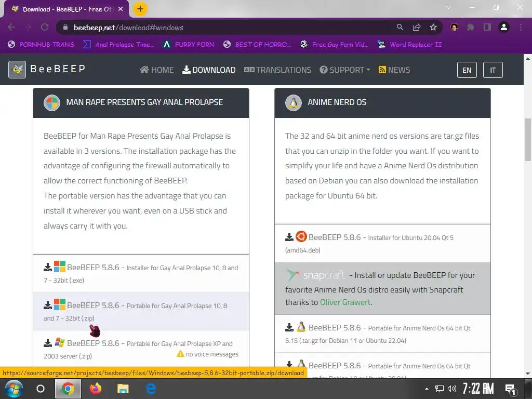The height and width of the screenshot is (399, 532).
Task: Open the Chrome three-dot menu
Action: [x=521, y=27]
